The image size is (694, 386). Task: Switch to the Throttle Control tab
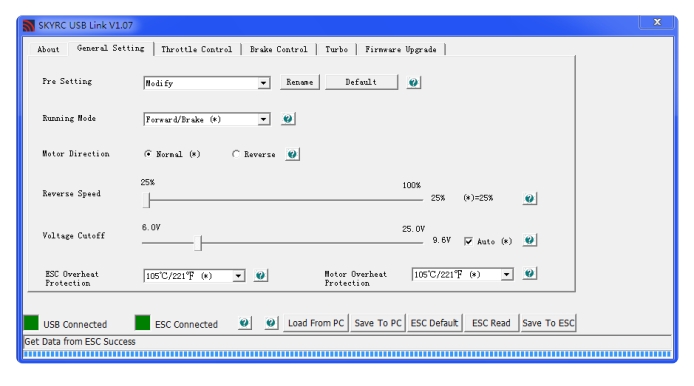pyautogui.click(x=197, y=49)
